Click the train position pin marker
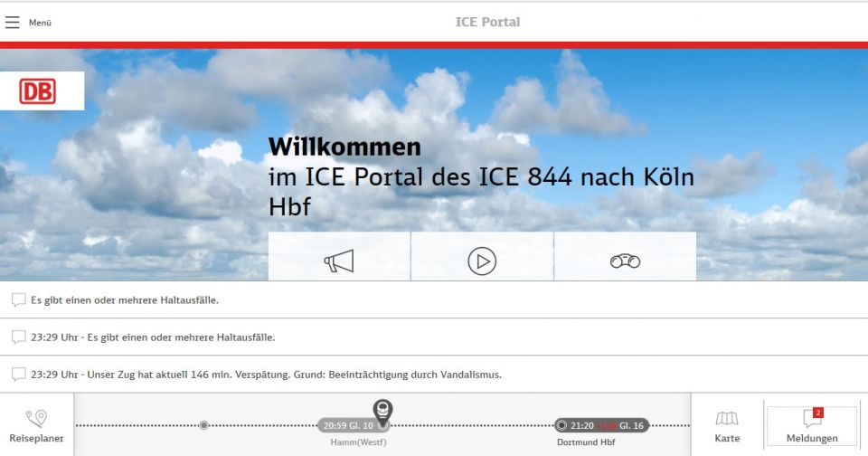The height and width of the screenshot is (456, 868). 382,412
